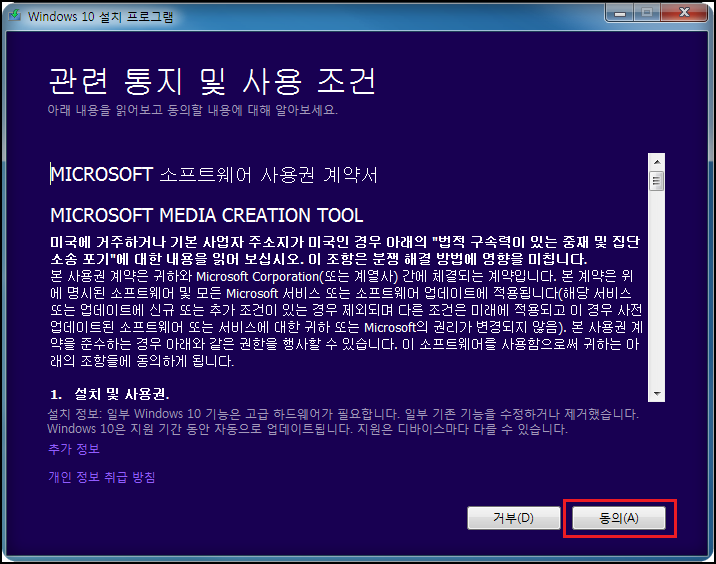Click the Windows 10 setup title bar icon
716x564 pixels.
click(x=15, y=16)
